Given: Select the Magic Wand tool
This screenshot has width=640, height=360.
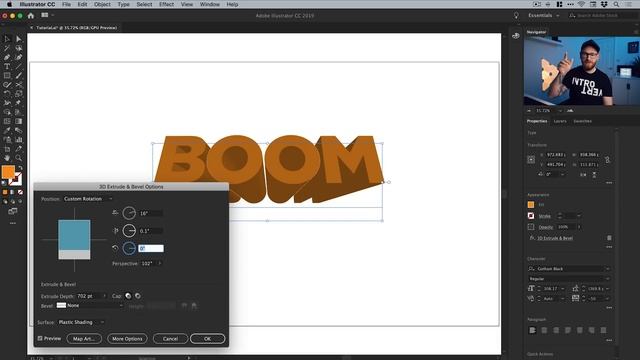Looking at the screenshot, I should [x=7, y=48].
